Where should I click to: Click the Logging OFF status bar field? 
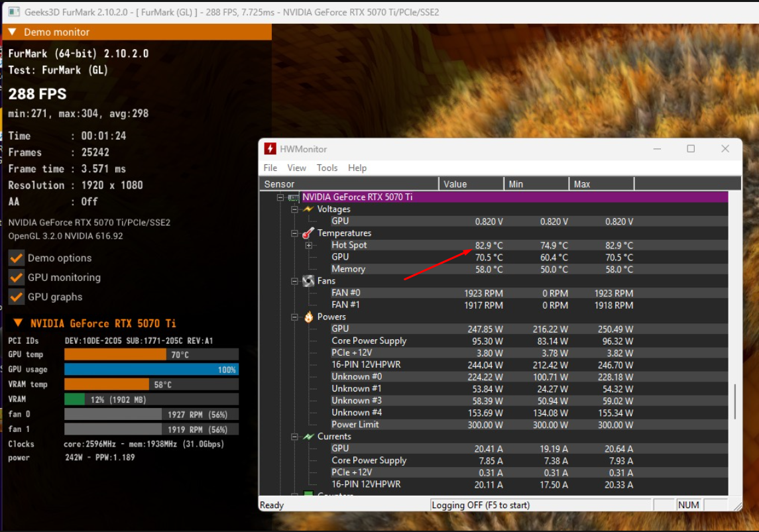coord(541,505)
